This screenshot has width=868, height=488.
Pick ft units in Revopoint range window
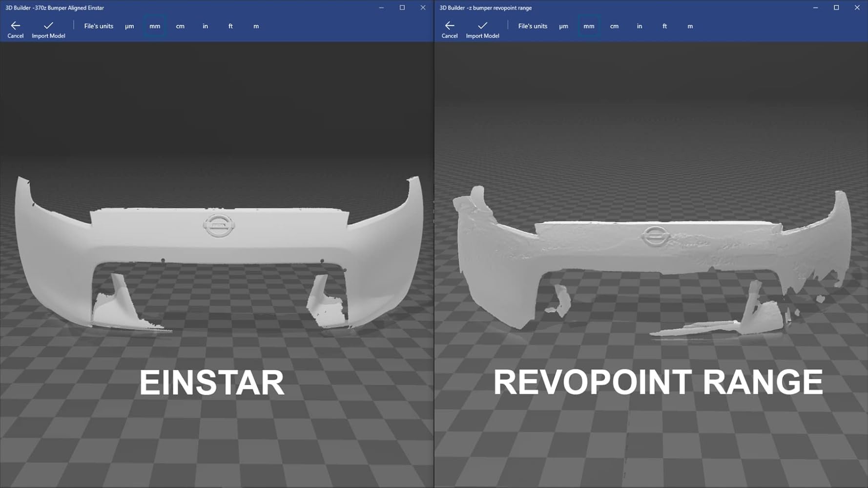[664, 26]
